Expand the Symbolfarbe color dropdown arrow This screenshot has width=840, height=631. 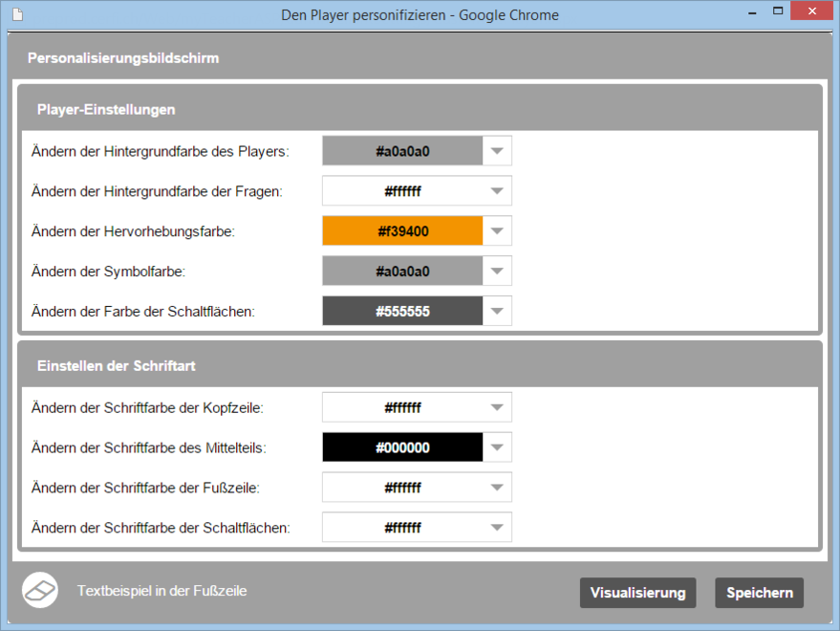point(497,272)
